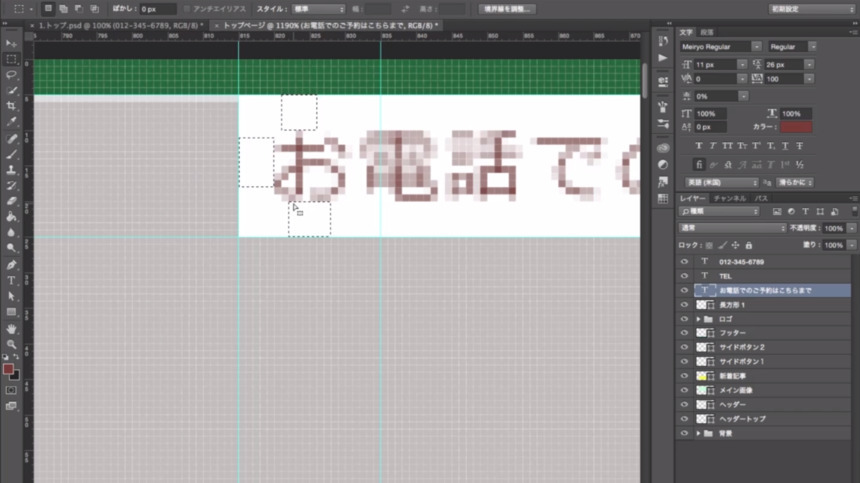This screenshot has width=860, height=483.
Task: Select the Move tool
Action: pyautogui.click(x=11, y=43)
